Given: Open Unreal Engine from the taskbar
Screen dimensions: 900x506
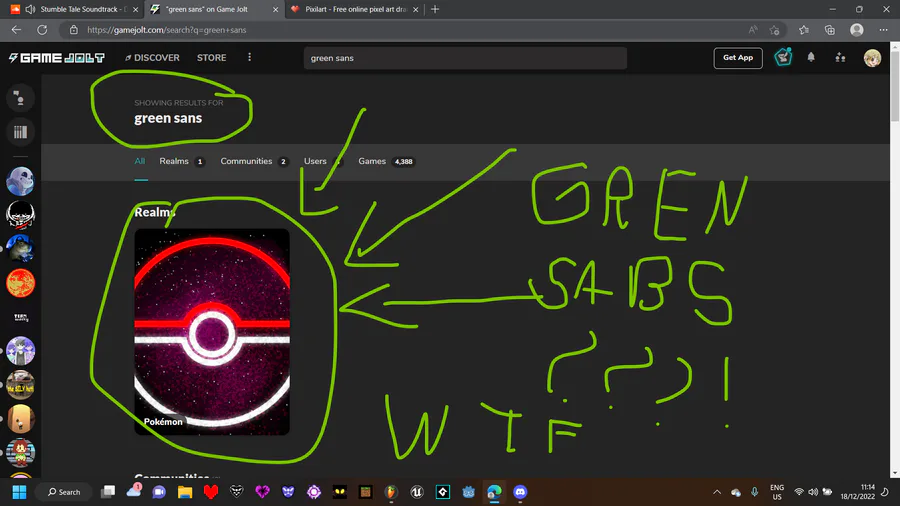Looking at the screenshot, I should (417, 492).
